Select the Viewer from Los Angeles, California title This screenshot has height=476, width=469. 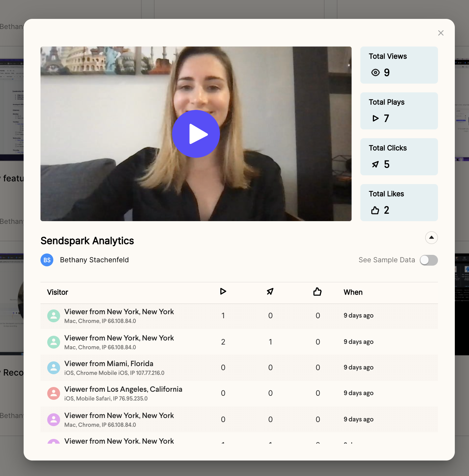click(x=123, y=389)
